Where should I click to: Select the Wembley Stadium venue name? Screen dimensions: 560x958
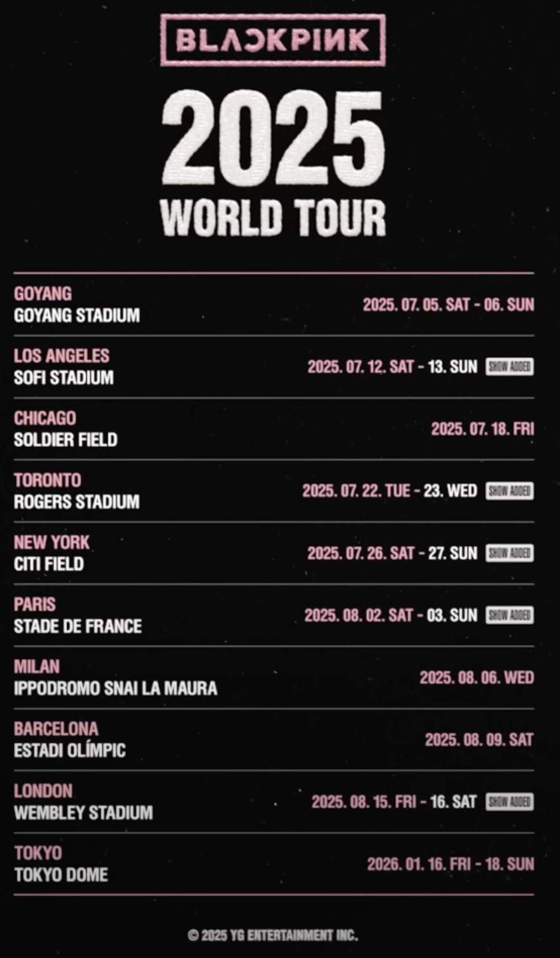click(x=83, y=812)
